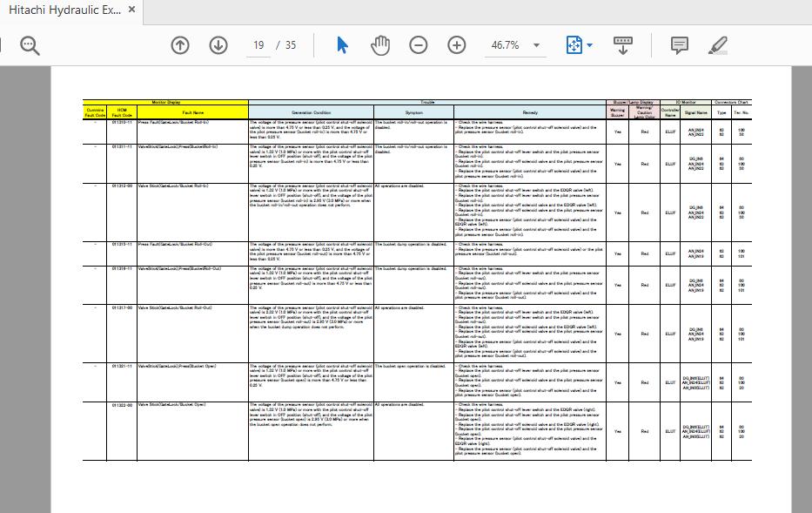The width and height of the screenshot is (812, 513).
Task: Expand the fit page options arrow
Action: 590,45
